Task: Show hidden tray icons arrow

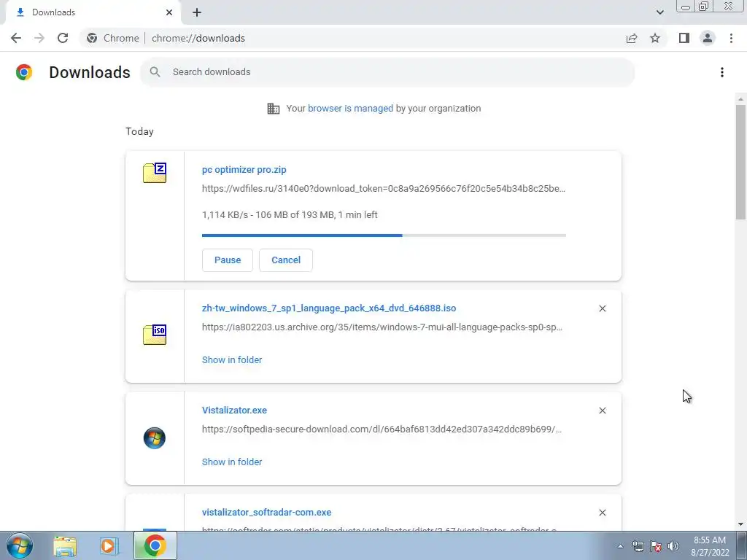Action: [620, 546]
